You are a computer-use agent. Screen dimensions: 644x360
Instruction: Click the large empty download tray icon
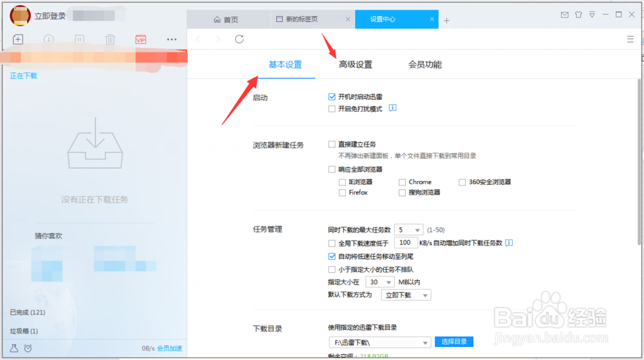point(95,143)
